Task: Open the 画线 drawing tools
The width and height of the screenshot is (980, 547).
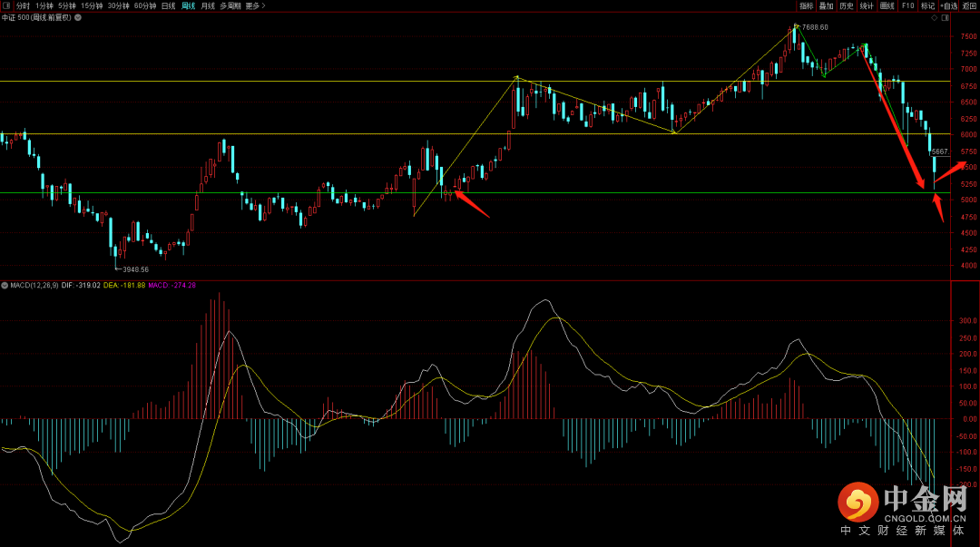Action: click(x=887, y=5)
